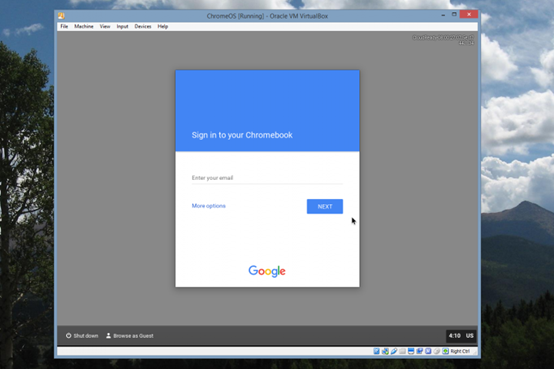This screenshot has height=369, width=554.
Task: Click the USB devices status icon
Action: tap(394, 351)
